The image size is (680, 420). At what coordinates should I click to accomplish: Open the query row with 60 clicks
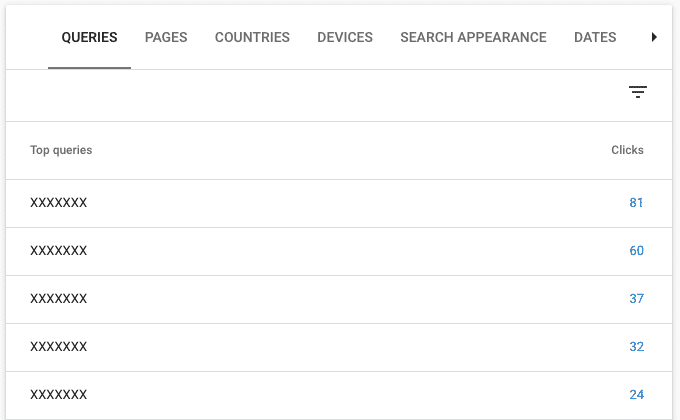tap(339, 252)
